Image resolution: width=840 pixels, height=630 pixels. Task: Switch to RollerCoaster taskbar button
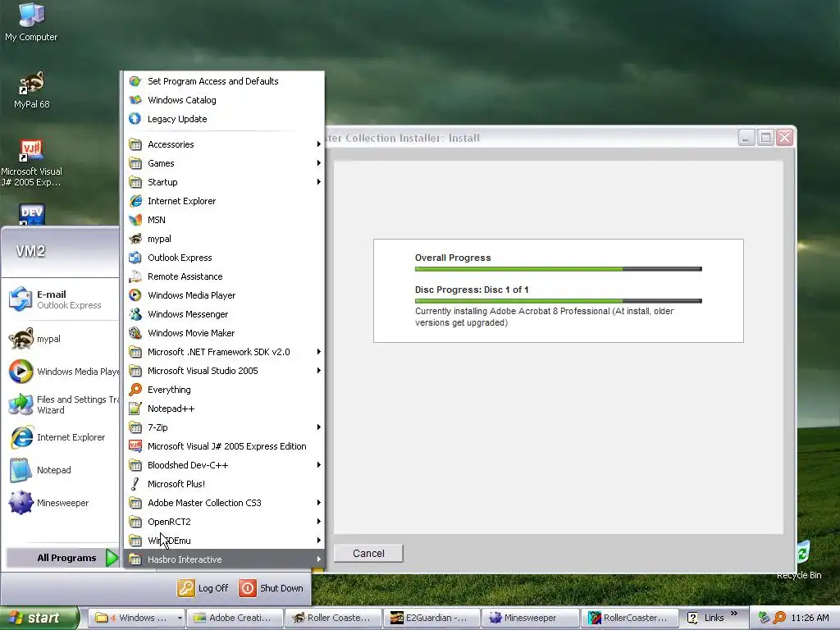[629, 618]
